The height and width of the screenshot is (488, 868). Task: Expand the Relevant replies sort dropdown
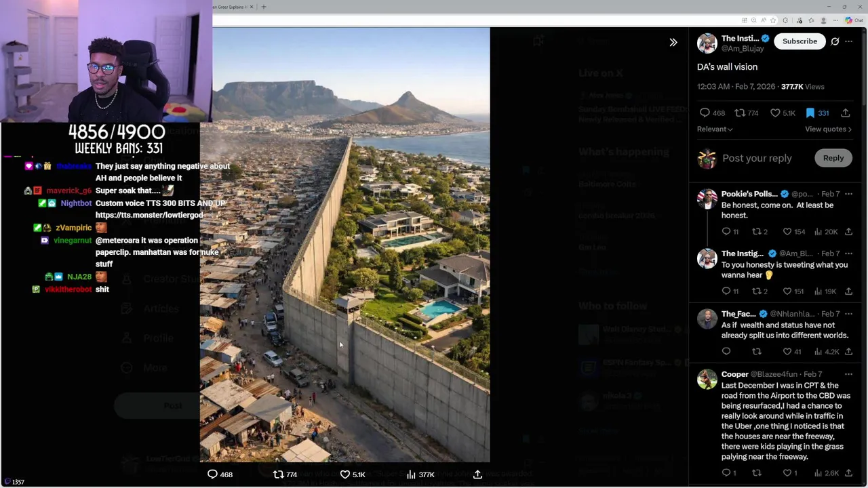[x=715, y=129]
